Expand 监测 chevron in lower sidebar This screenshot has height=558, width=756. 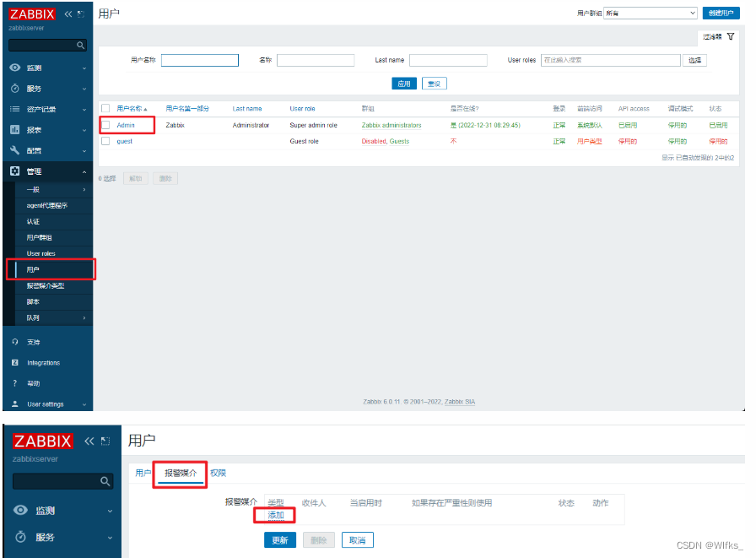110,511
